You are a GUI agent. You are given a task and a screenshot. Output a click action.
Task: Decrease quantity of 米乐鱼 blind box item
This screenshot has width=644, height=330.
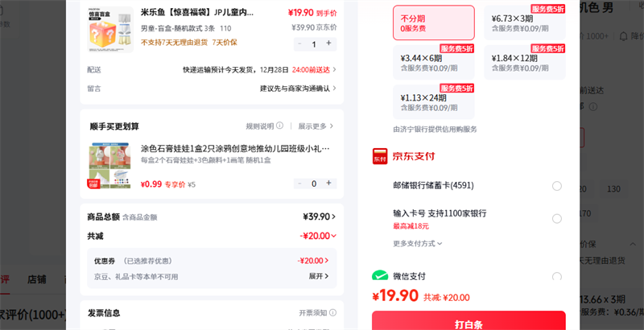tap(299, 44)
